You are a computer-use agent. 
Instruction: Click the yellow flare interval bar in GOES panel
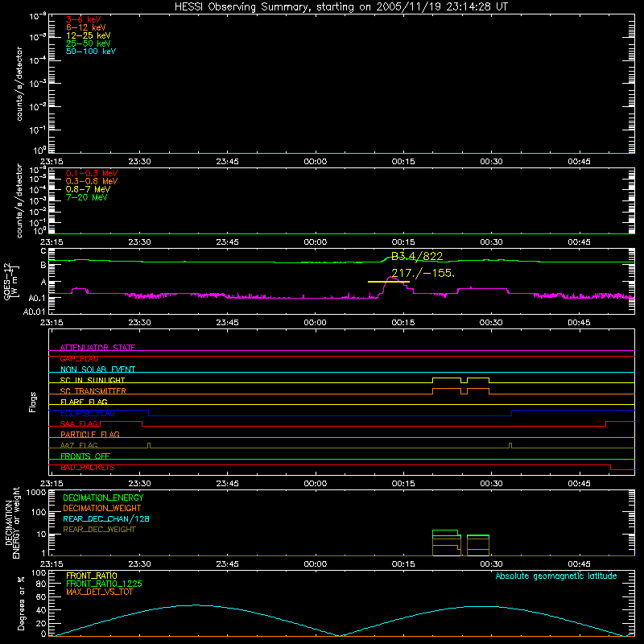click(389, 282)
